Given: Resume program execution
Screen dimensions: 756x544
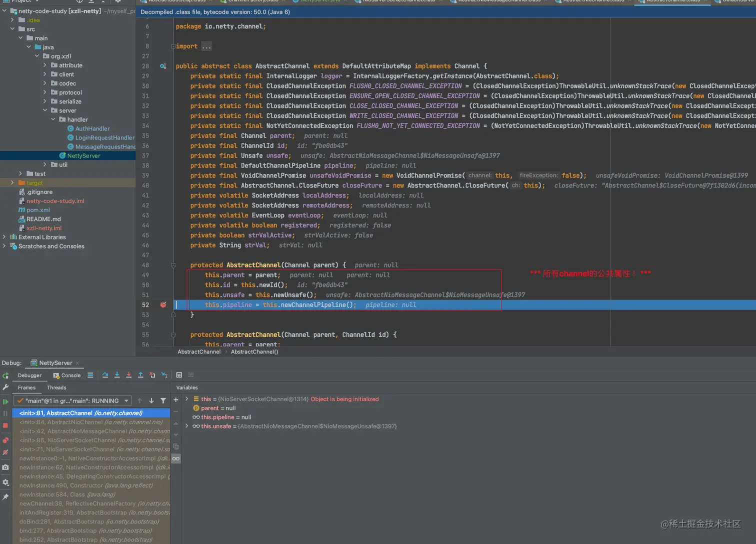Looking at the screenshot, I should point(5,401).
